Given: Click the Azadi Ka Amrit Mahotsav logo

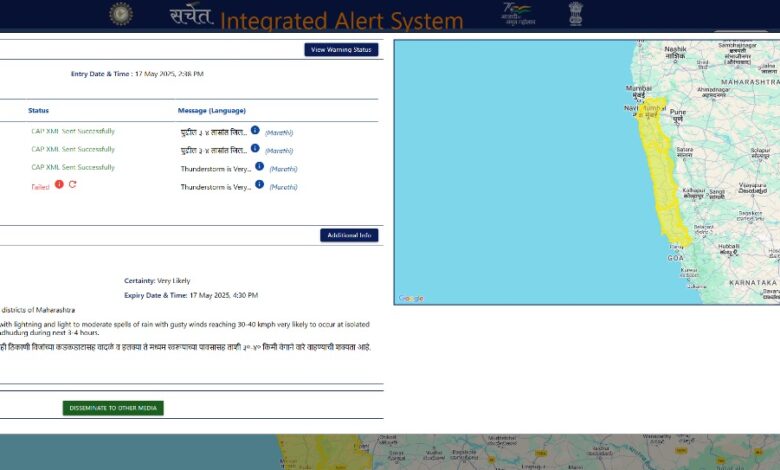Looking at the screenshot, I should coord(519,14).
